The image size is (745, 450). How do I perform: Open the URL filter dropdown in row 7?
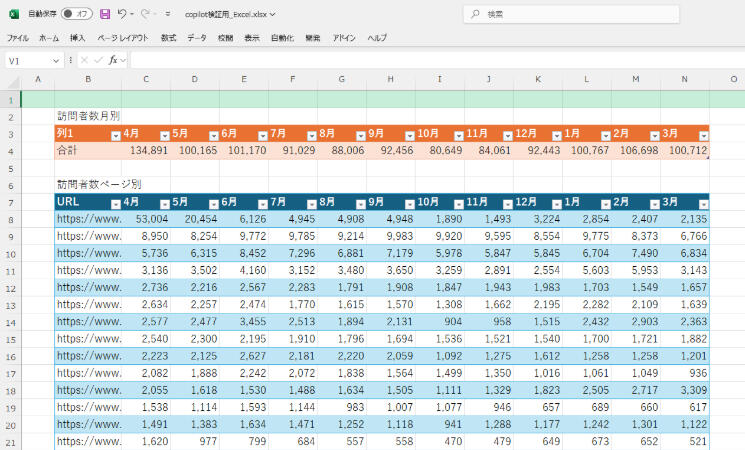[116, 204]
